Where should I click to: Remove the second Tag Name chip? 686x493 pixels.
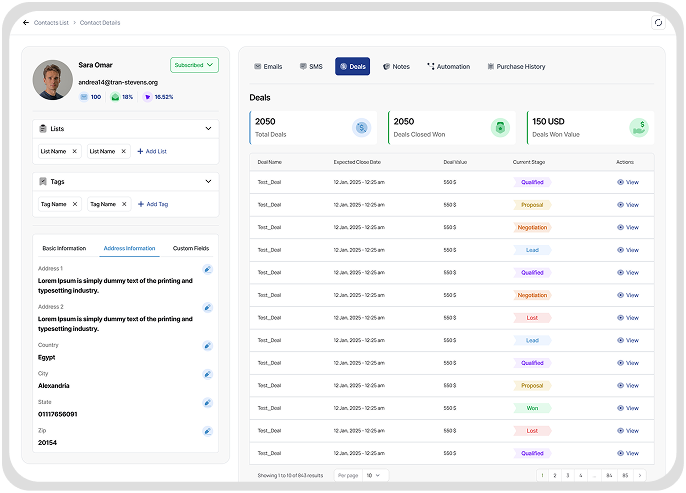(x=124, y=204)
